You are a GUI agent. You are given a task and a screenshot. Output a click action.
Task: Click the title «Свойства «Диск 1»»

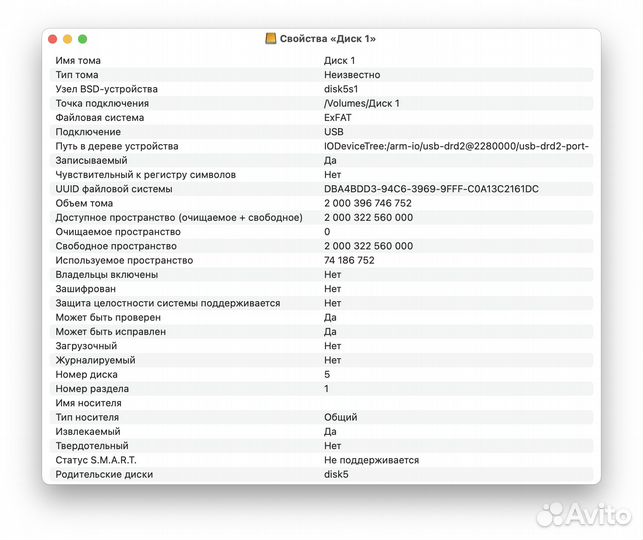(x=328, y=39)
